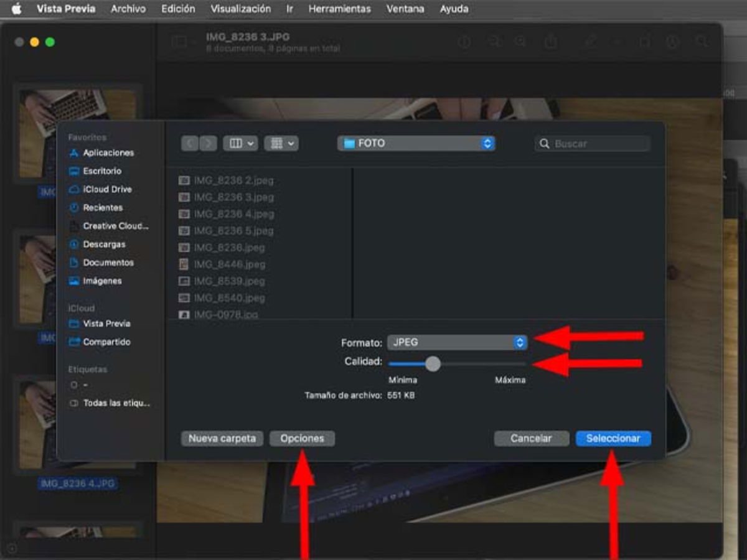Click the Calidad quality slider

tap(457, 363)
